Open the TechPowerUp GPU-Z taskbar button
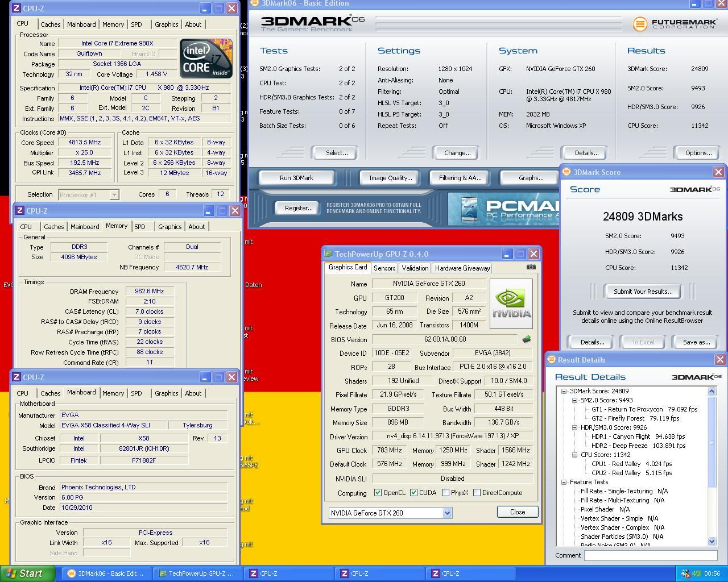728x582 pixels. point(197,573)
